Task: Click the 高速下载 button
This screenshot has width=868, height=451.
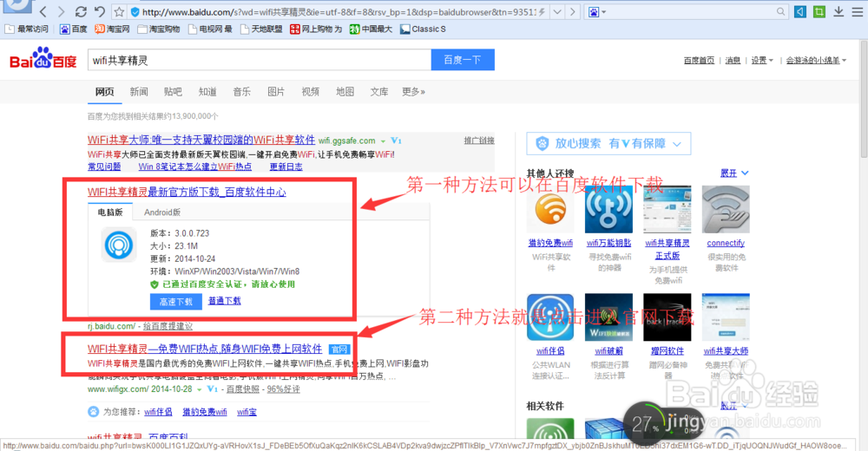Action: point(176,302)
